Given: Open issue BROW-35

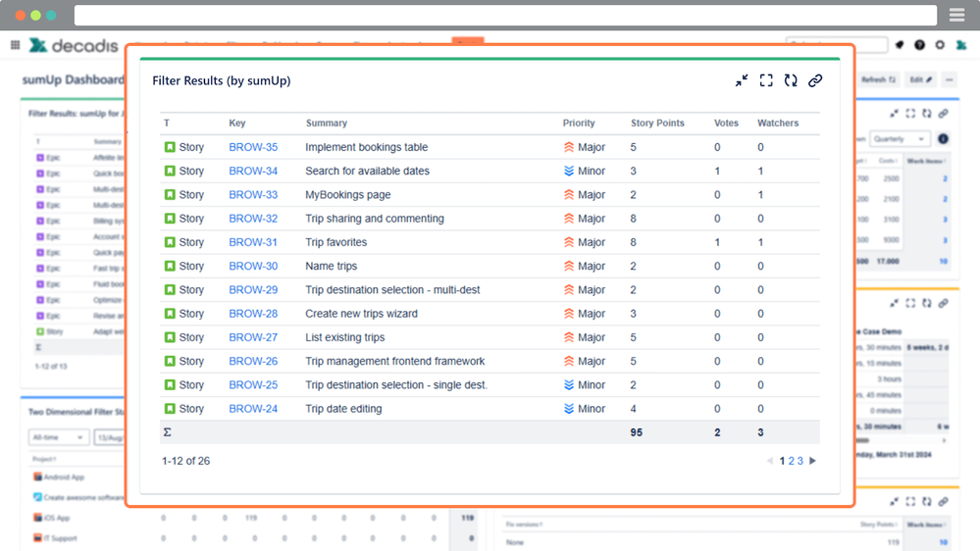Looking at the screenshot, I should pos(253,147).
